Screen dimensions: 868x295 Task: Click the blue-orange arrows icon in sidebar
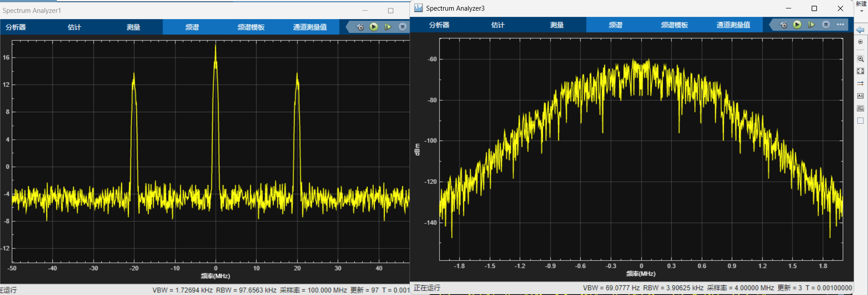tap(860, 83)
